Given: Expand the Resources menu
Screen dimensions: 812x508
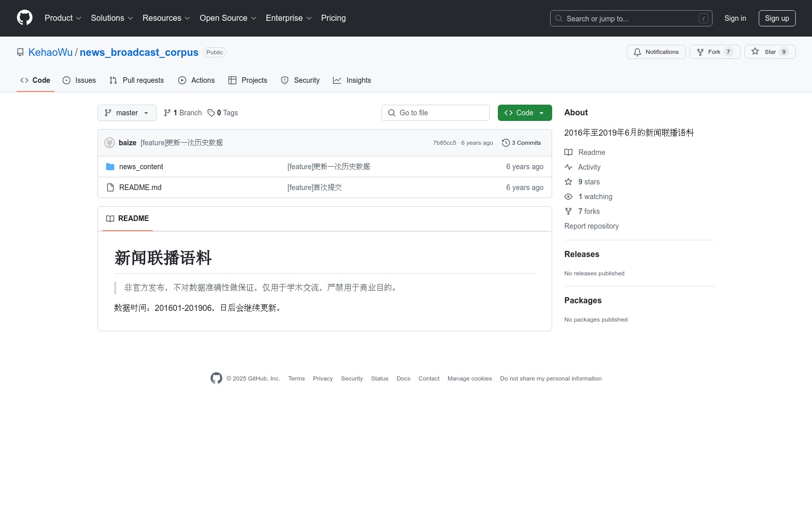Looking at the screenshot, I should [166, 18].
